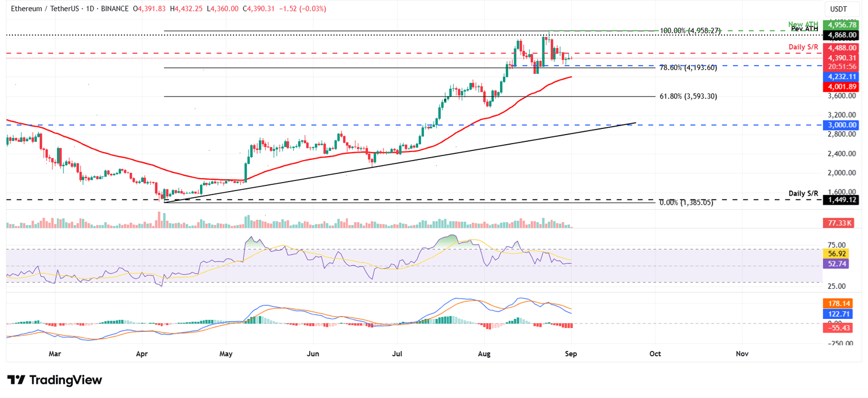Click the histogram value −55.43
The height and width of the screenshot is (398, 868).
(838, 328)
